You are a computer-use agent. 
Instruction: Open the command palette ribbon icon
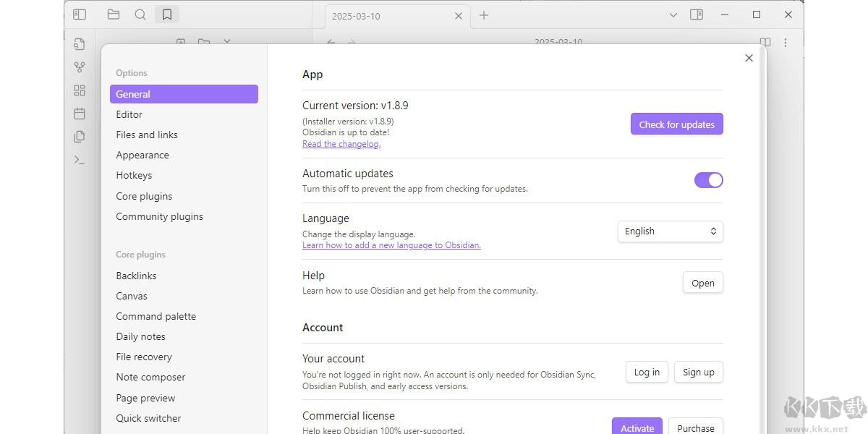80,160
